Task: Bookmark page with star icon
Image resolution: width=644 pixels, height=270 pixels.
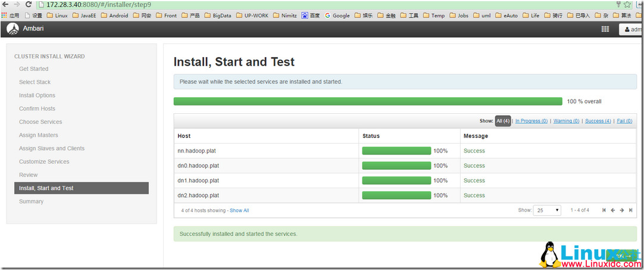Action: [627, 4]
